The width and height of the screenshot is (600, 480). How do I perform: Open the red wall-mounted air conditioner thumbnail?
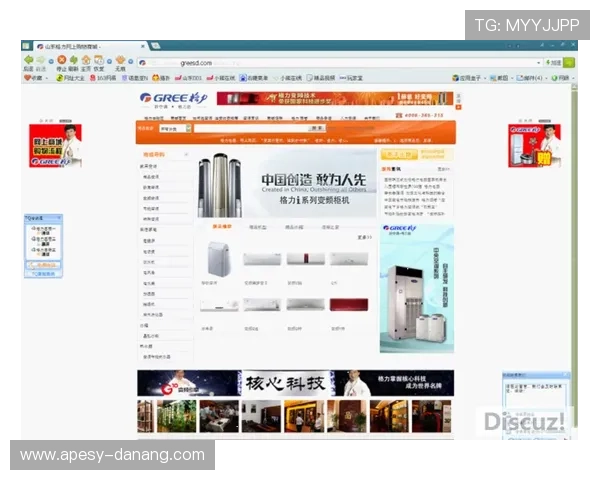point(348,304)
